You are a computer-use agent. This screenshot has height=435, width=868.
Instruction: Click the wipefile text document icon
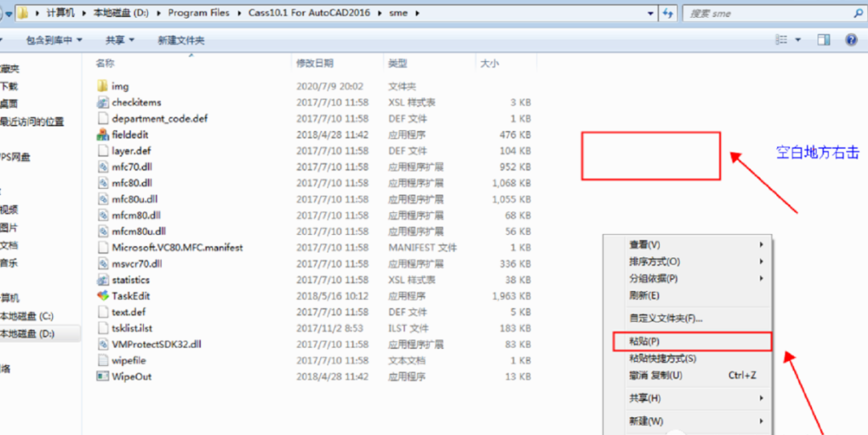pos(102,360)
